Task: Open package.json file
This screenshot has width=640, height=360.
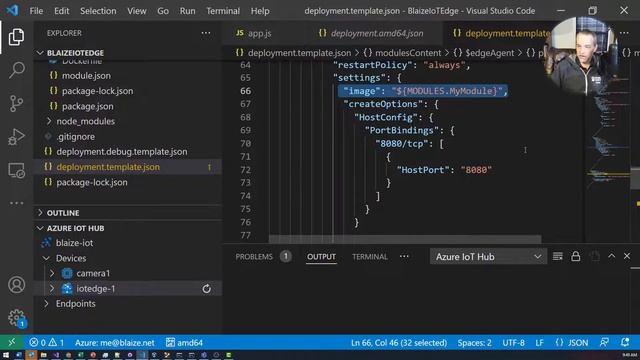Action: tap(88, 106)
